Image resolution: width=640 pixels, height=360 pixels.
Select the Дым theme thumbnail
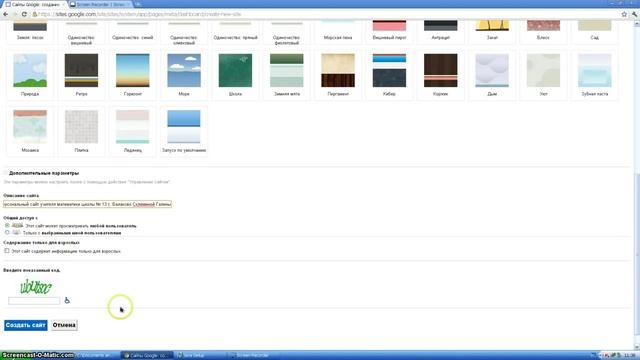(492, 70)
